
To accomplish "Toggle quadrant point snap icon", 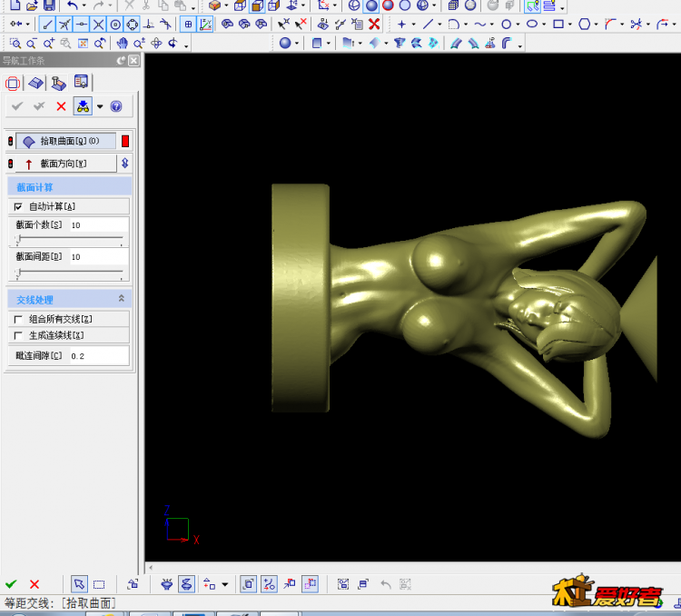I will 132,24.
